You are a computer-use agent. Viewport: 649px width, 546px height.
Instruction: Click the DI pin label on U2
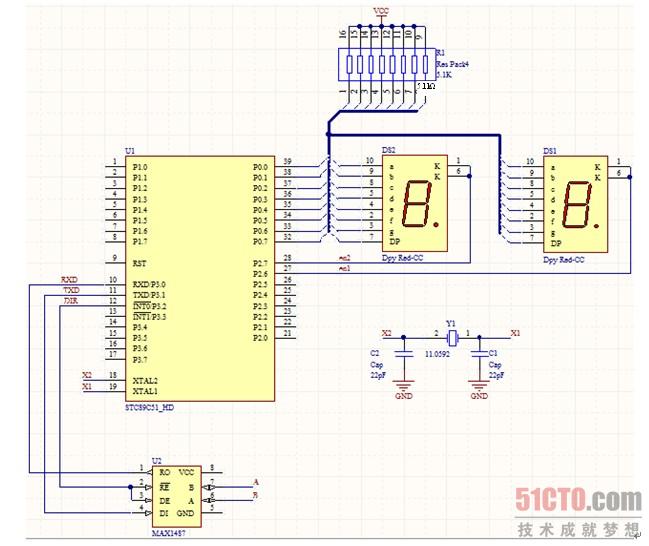(x=164, y=513)
